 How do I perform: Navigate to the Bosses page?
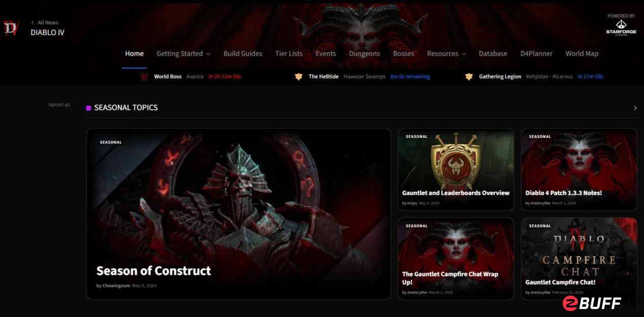pos(403,53)
